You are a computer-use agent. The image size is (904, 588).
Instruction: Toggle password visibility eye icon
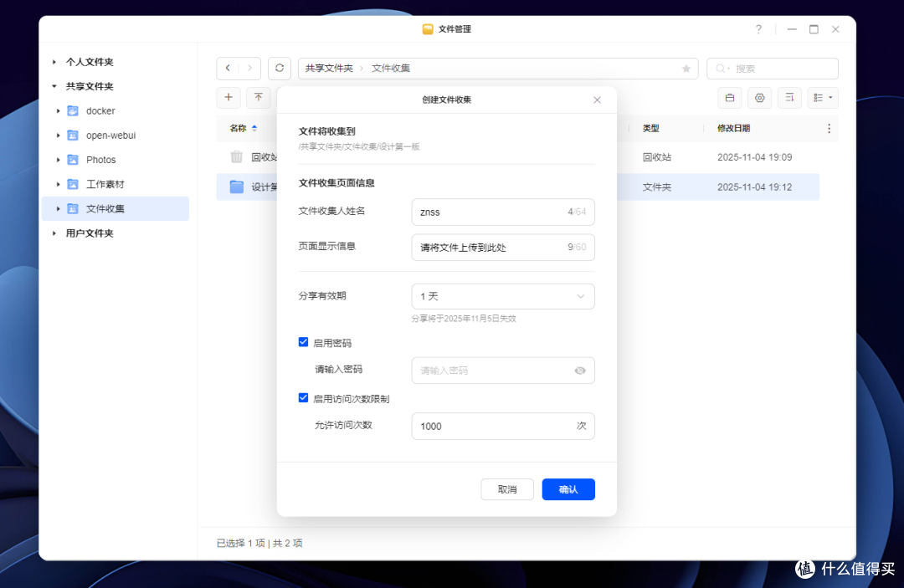(580, 371)
